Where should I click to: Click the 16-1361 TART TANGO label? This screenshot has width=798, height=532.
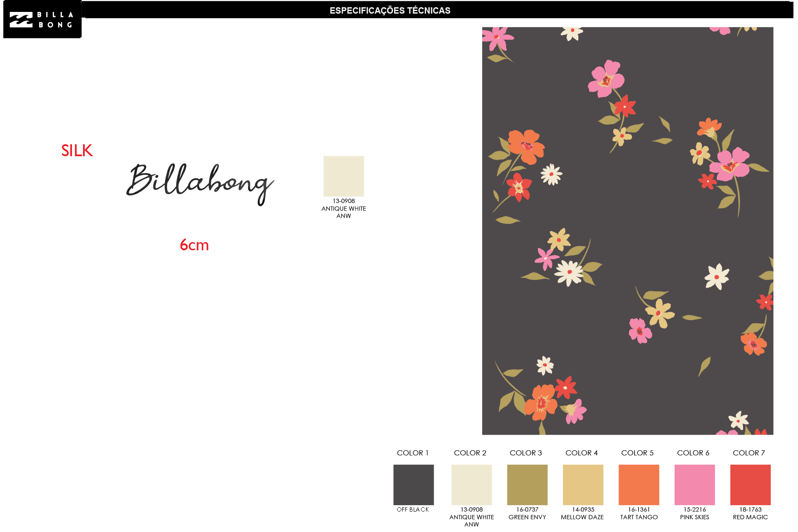639,513
